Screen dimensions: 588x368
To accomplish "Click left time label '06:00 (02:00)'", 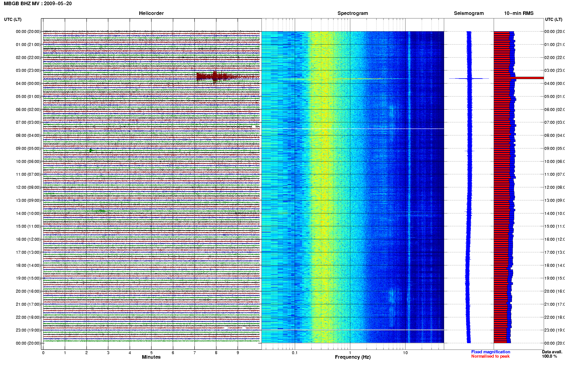I will 28,109.
